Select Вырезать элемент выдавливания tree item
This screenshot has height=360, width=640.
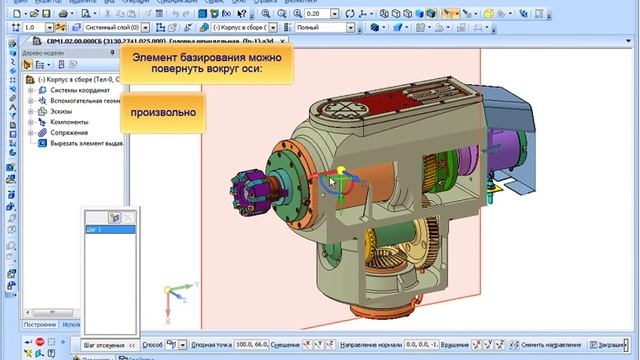click(x=80, y=143)
